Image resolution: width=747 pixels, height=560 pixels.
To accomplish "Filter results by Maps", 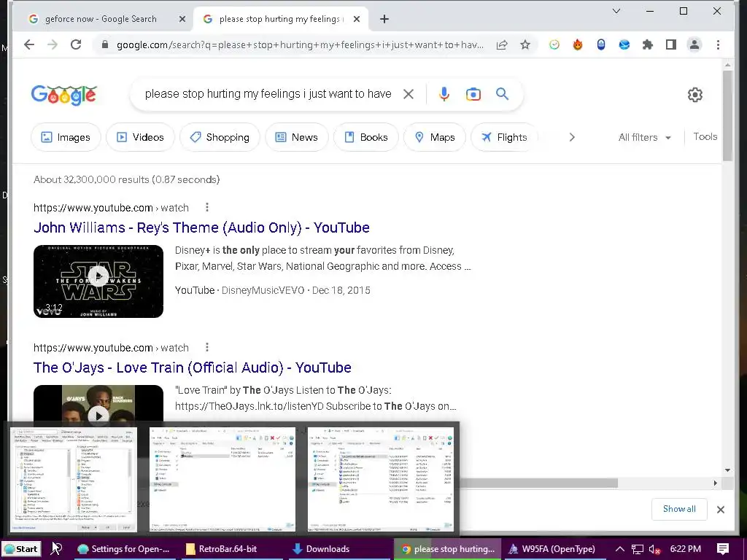I will coord(435,137).
